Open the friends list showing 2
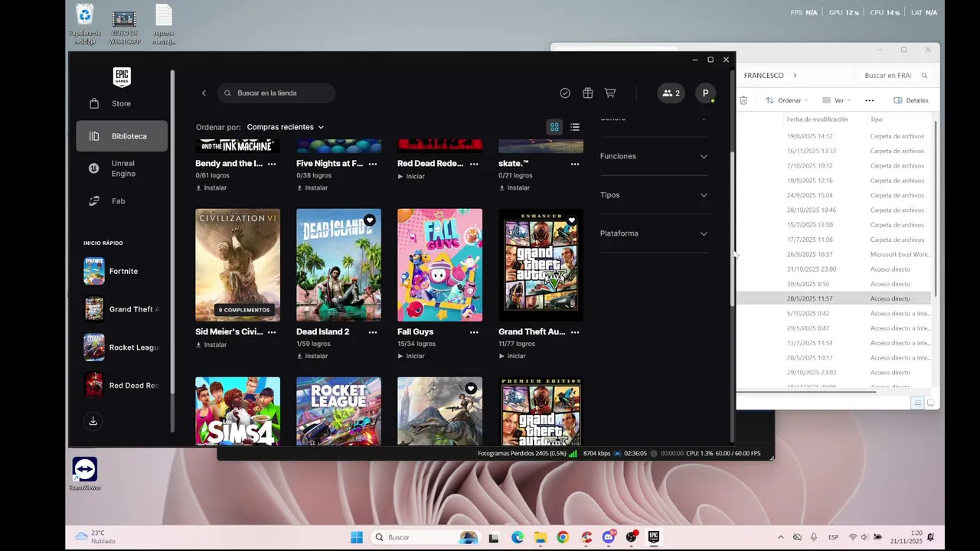This screenshot has width=980, height=551. click(671, 93)
